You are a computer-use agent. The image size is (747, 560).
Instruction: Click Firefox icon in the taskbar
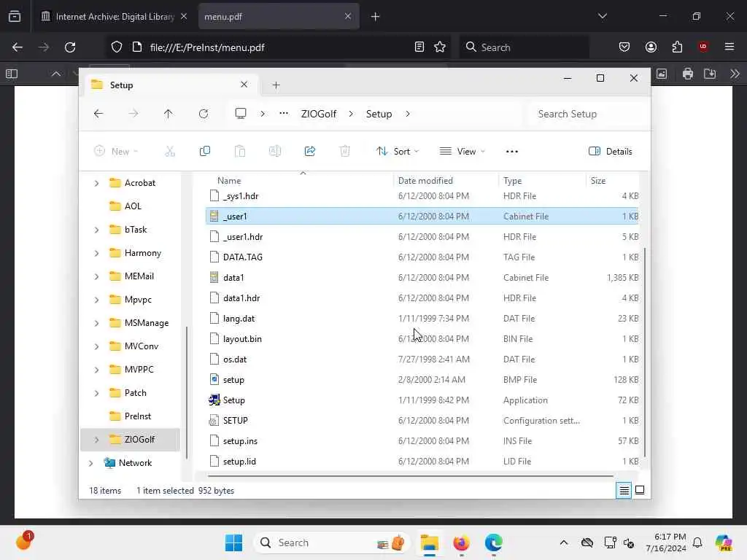coord(461,542)
